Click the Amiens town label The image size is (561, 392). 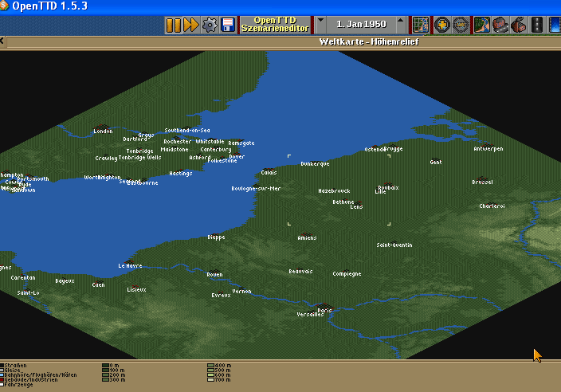307,238
